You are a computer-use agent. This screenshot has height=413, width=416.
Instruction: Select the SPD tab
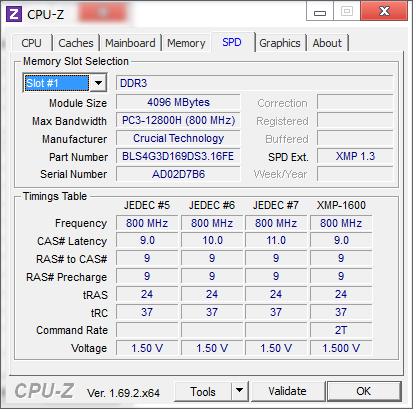coord(232,42)
